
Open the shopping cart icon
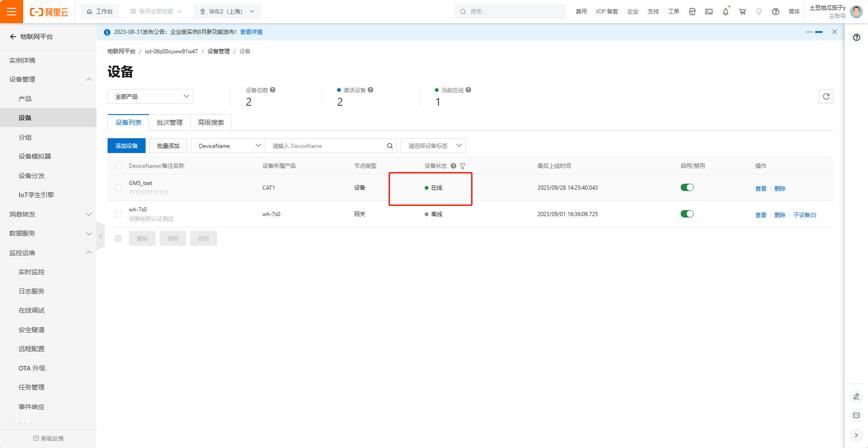click(742, 12)
